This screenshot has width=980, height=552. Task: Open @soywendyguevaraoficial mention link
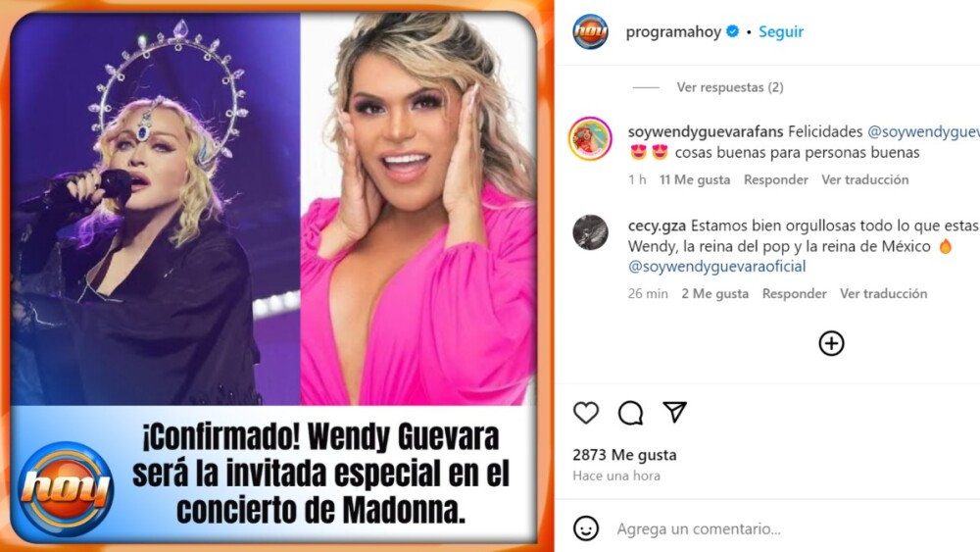(x=717, y=267)
